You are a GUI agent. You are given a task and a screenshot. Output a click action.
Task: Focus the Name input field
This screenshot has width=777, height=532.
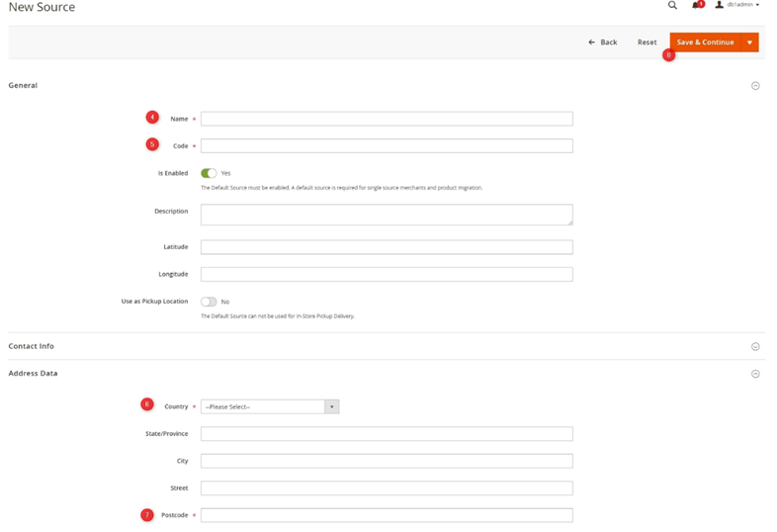[387, 119]
